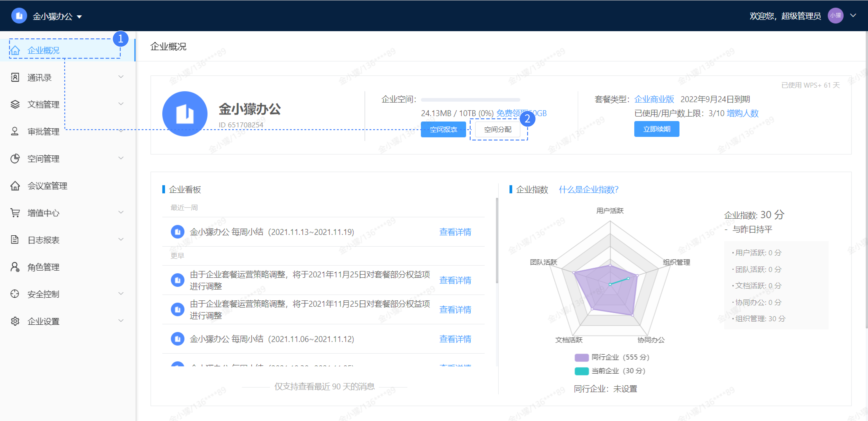Viewport: 868px width, 421px height.
Task: Click the 日志报表 document icon
Action: [15, 240]
